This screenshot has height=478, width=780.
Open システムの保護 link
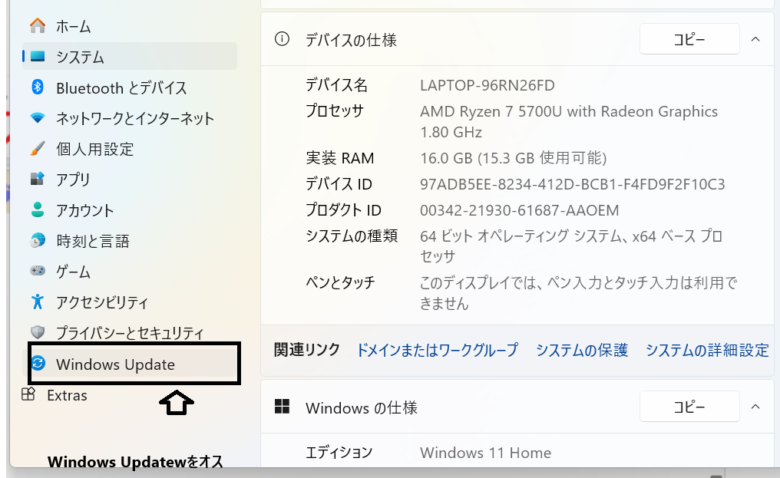[581, 350]
